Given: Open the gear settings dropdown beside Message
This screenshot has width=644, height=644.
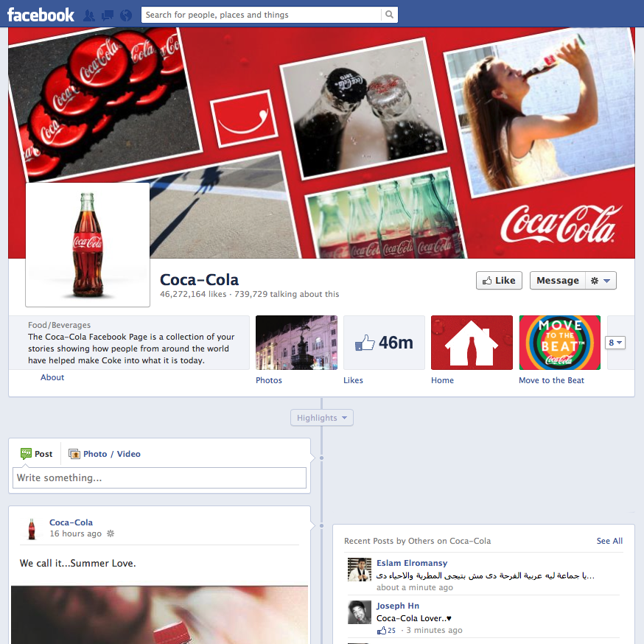Looking at the screenshot, I should coord(601,281).
